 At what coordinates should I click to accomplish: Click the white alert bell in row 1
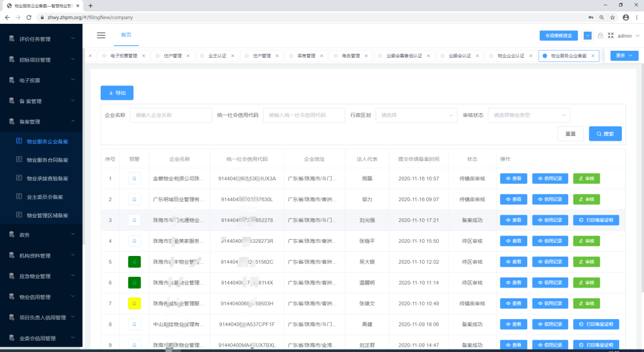coord(134,178)
